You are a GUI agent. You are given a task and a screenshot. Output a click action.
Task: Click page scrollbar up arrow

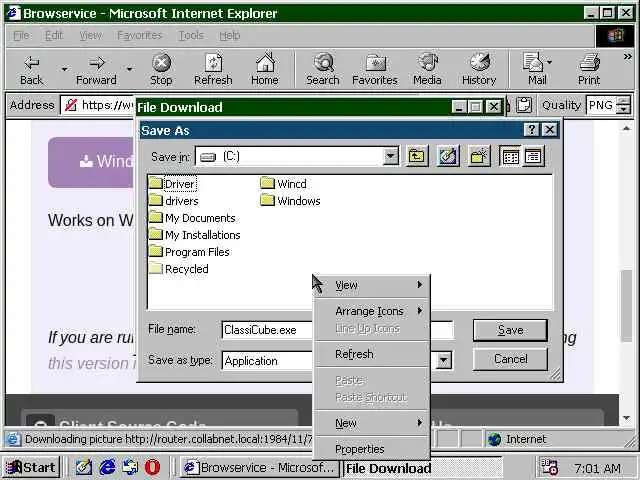click(627, 129)
